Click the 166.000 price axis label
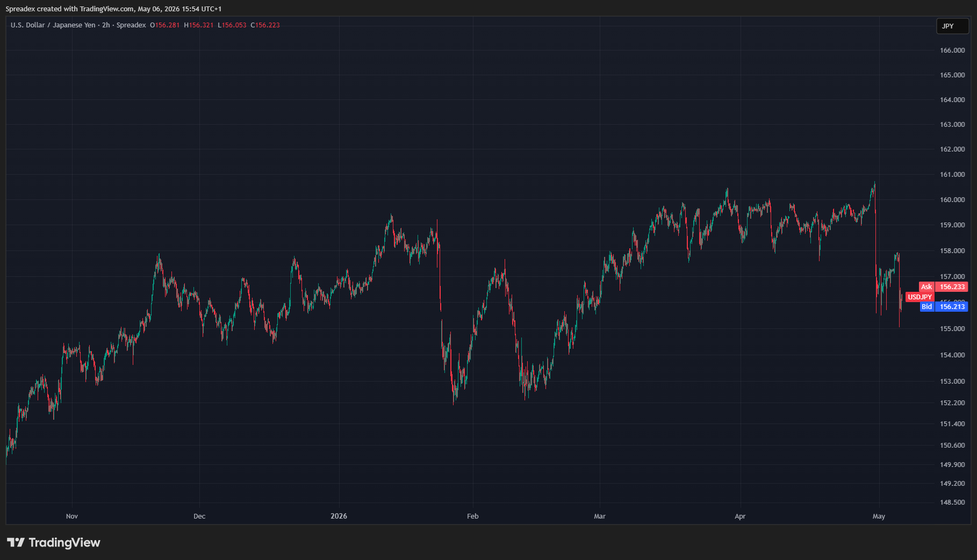Viewport: 977px width, 560px height. pyautogui.click(x=952, y=51)
